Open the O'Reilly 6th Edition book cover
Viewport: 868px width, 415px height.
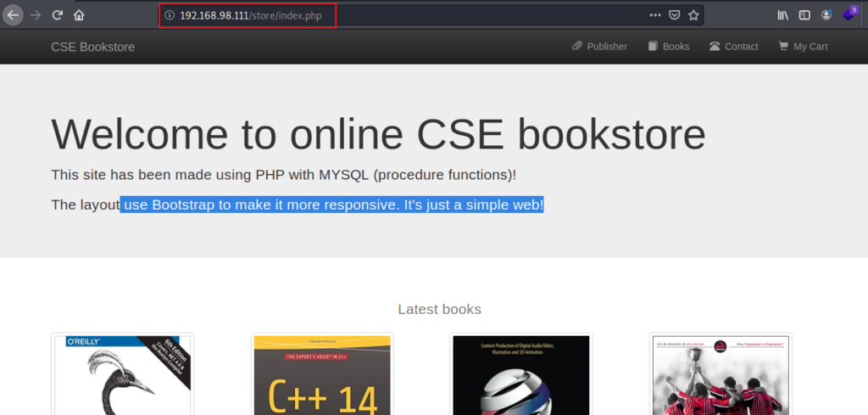click(122, 374)
